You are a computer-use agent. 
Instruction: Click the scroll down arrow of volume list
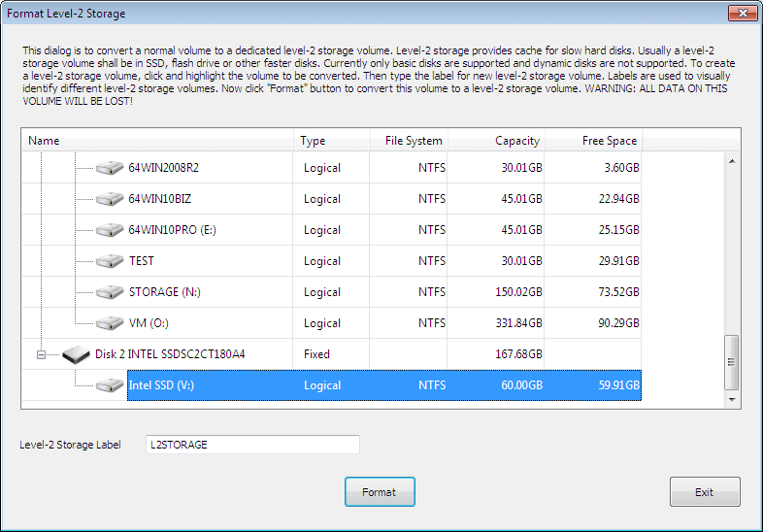tap(732, 400)
